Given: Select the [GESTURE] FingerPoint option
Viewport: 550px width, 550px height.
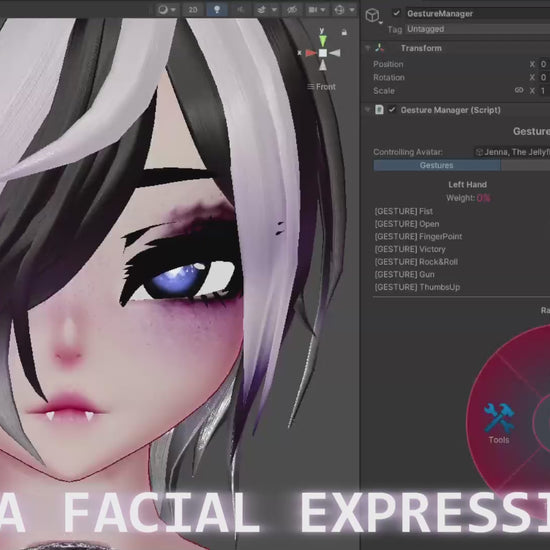Looking at the screenshot, I should (418, 236).
